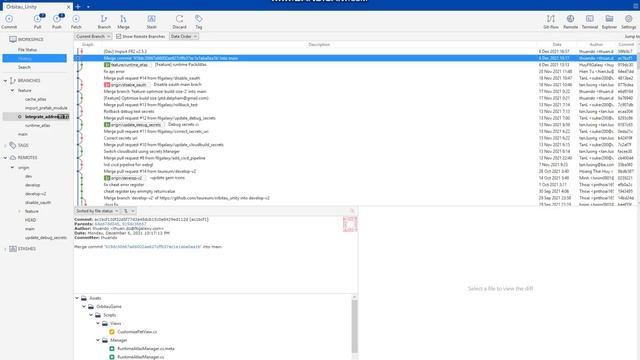Click the second parent commit hash link
The image size is (640, 360).
[134, 224]
